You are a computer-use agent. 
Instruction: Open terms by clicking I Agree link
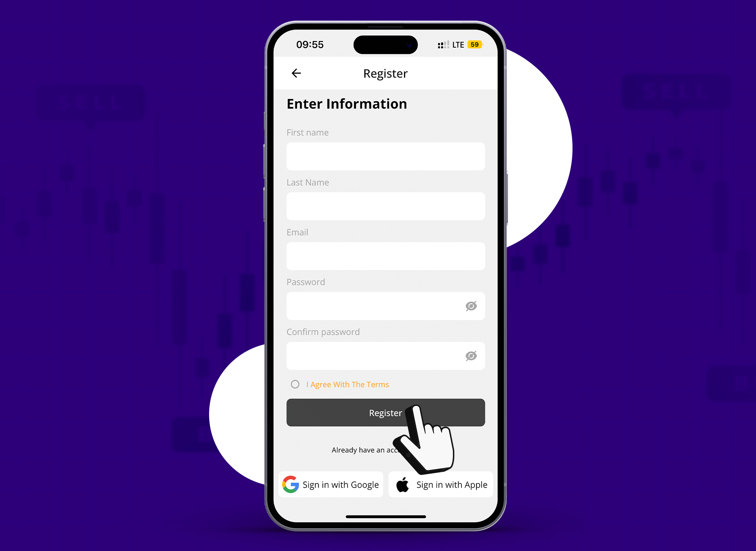pos(347,385)
